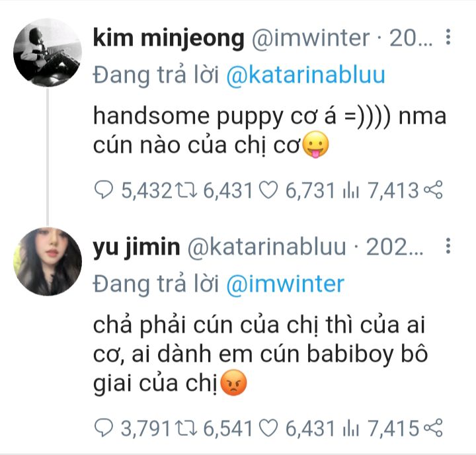Open kim minjeong's profile picture

(48, 53)
